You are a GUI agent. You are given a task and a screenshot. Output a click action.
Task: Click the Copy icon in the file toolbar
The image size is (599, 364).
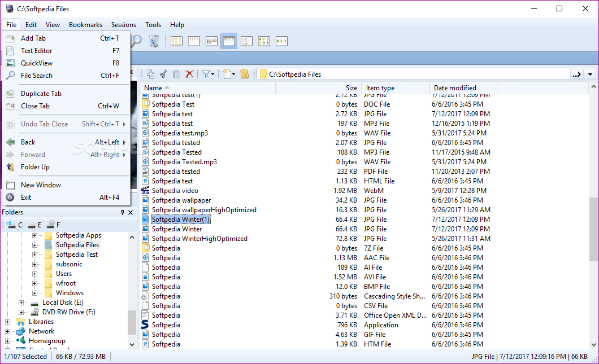tap(150, 74)
